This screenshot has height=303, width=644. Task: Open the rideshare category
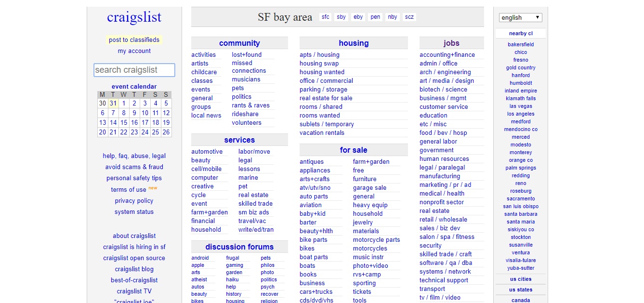tap(245, 114)
